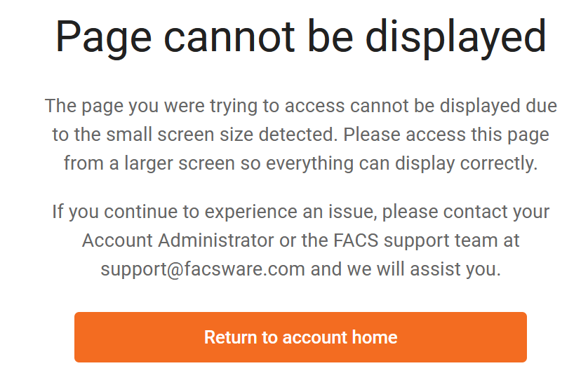588x387 pixels.
Task: Click the word cannot in the heading
Action: (229, 37)
